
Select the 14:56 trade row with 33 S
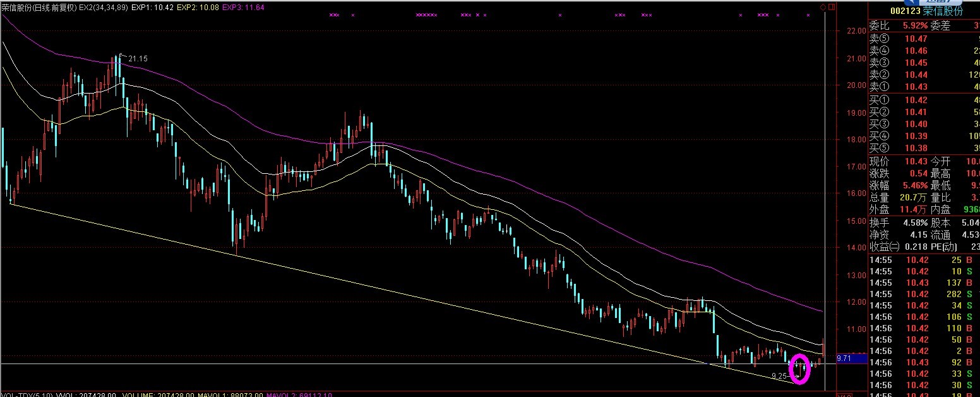pos(924,374)
